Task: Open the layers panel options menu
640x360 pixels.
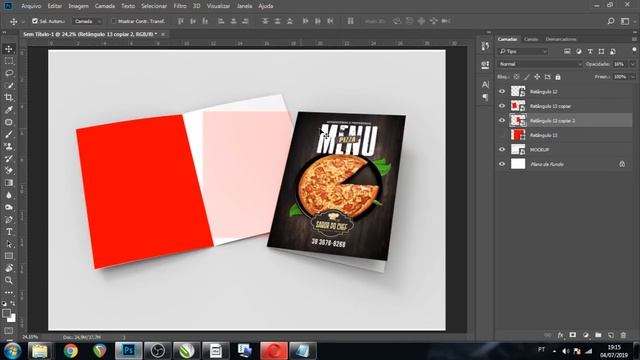Action: (634, 39)
